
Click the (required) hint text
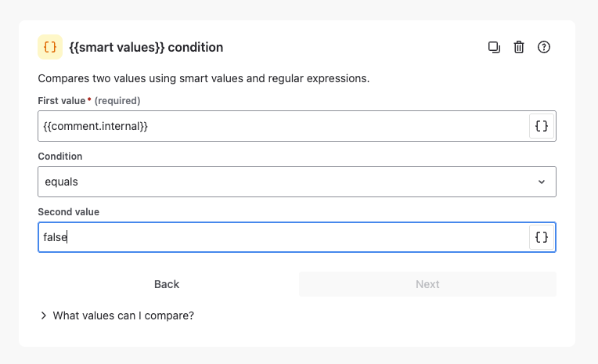[x=117, y=101]
